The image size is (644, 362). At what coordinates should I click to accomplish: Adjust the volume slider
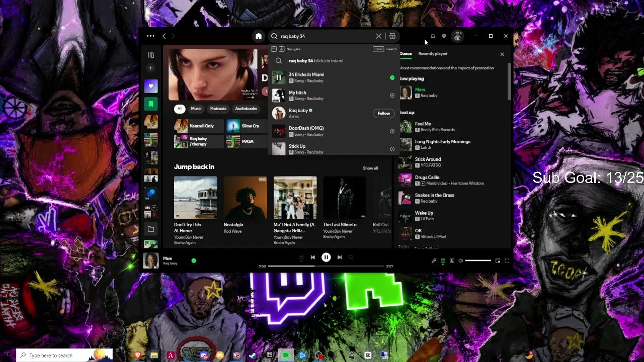point(478,261)
